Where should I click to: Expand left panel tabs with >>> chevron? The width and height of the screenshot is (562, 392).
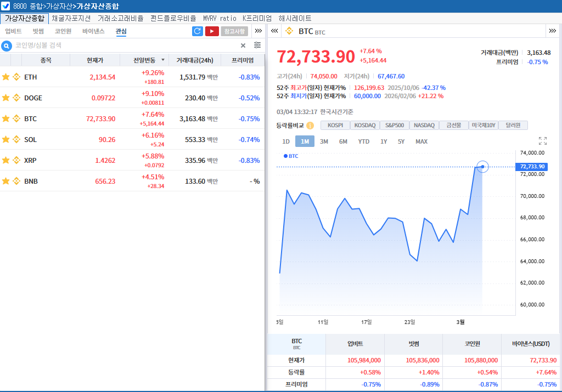tap(258, 31)
